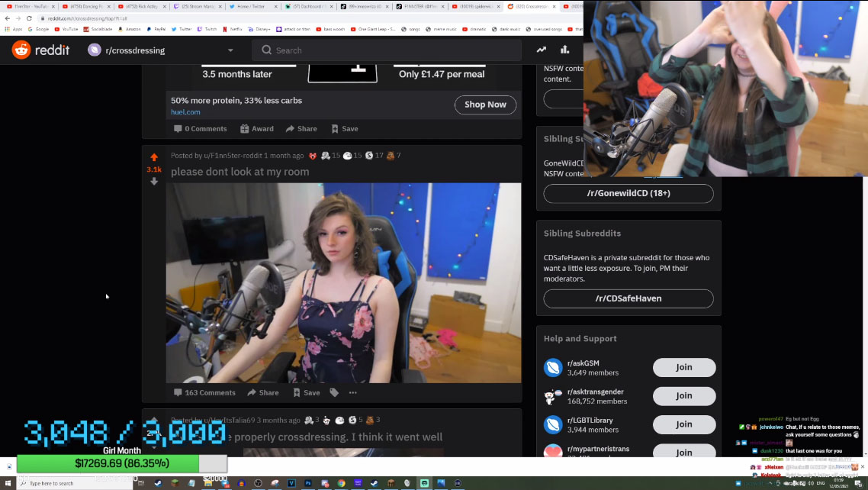Screen dimensions: 868x490
Task: Open Google Chrome from the taskbar
Action: tap(342, 483)
